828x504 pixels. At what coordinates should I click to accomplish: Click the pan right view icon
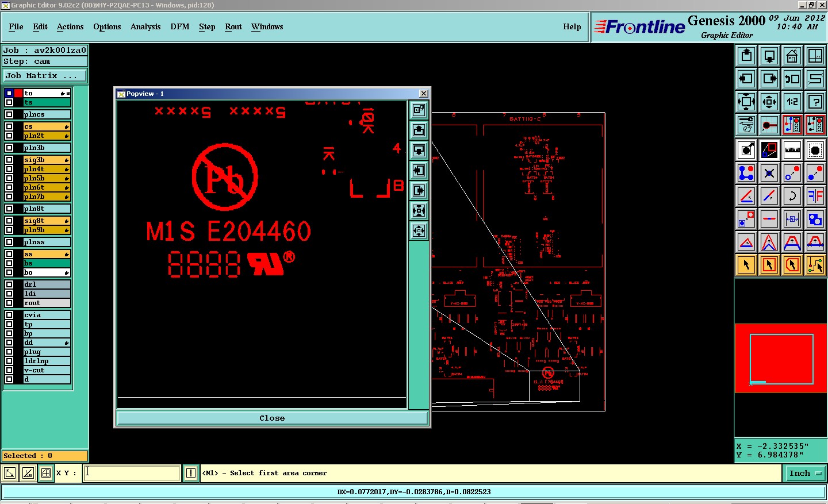[769, 79]
